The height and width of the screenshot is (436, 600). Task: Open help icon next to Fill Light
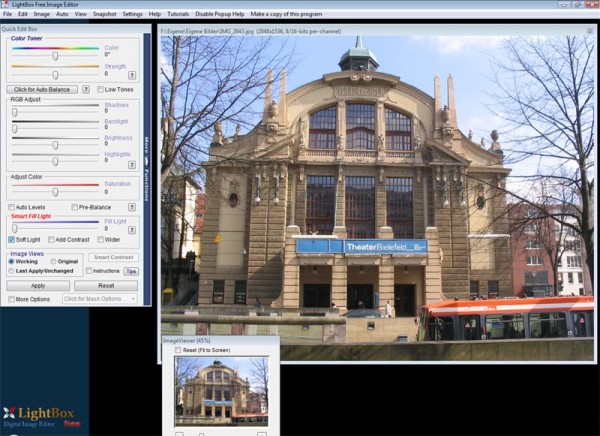[x=132, y=229]
